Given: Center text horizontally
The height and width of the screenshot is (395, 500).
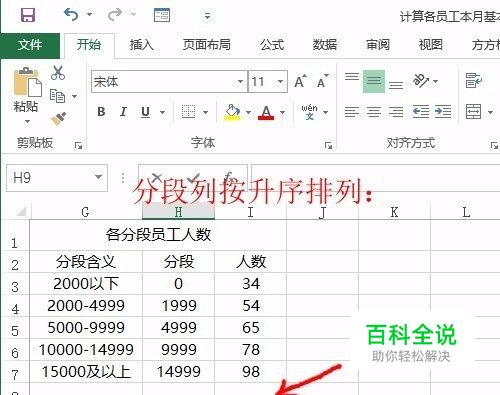Looking at the screenshot, I should click(374, 112).
